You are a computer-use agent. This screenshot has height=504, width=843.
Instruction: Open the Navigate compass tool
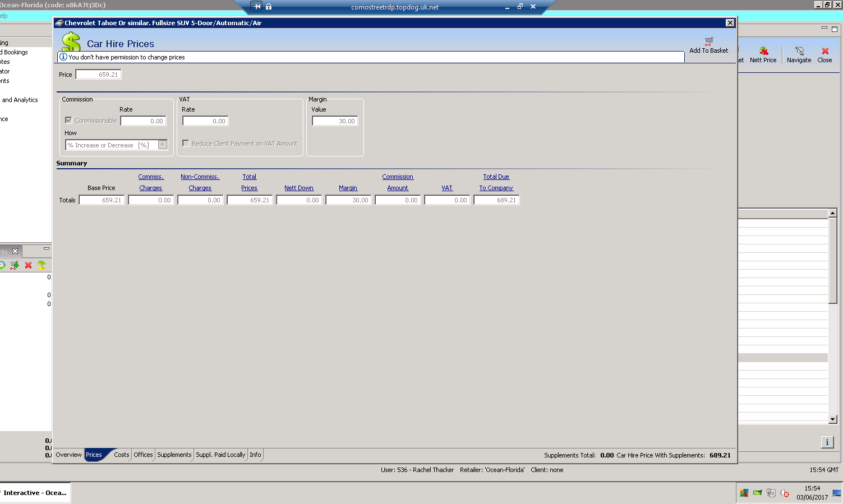[799, 51]
